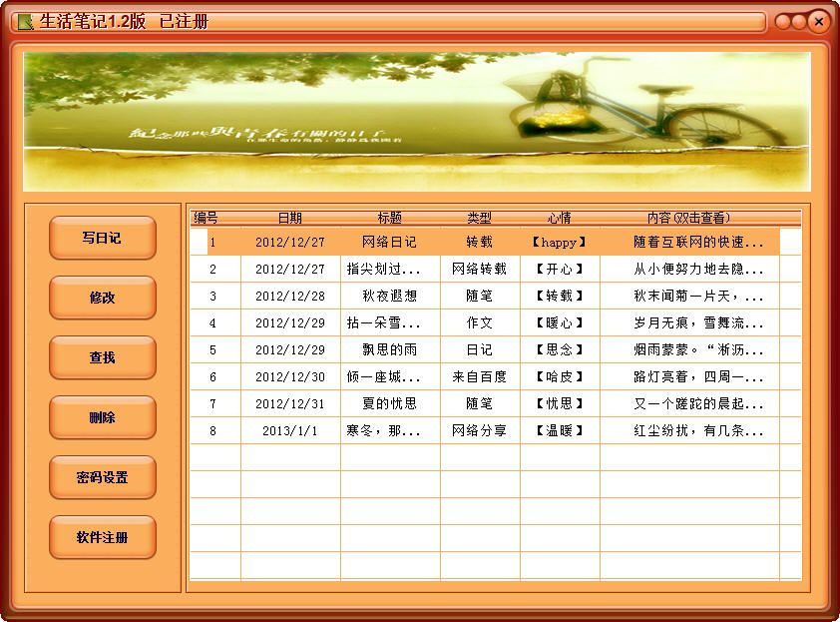
Task: Click 软件注册 to register the software
Action: click(102, 537)
